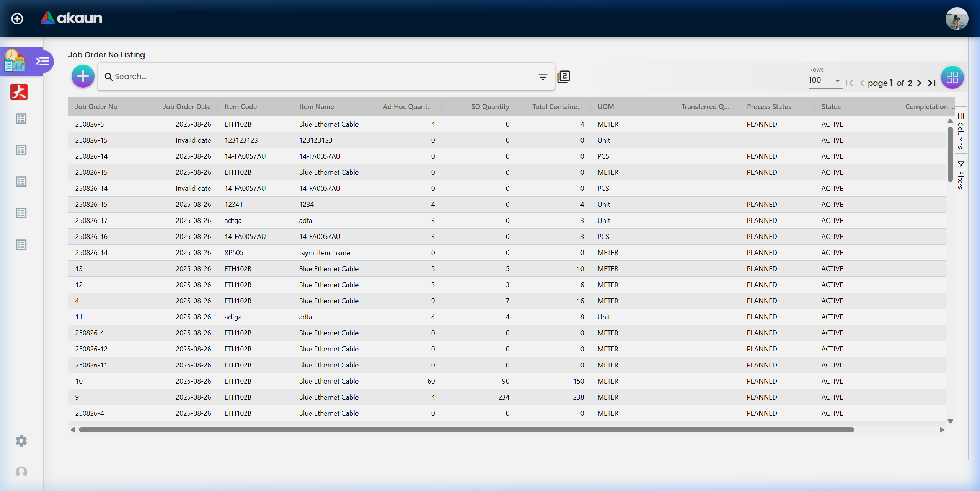Open the Rows per page dropdown

point(825,80)
